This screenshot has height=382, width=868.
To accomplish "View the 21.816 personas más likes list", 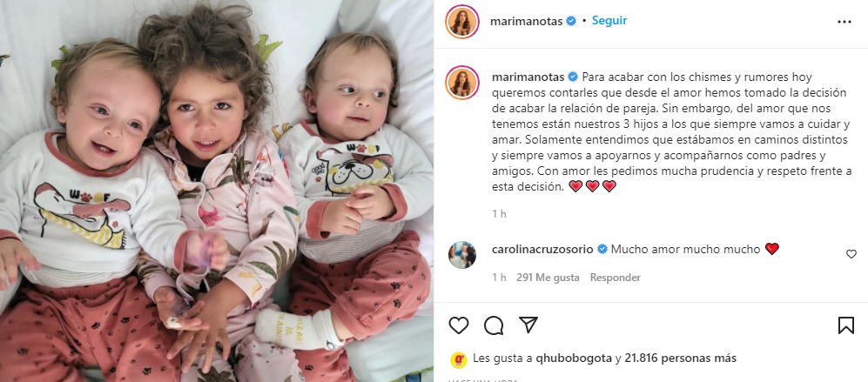I will (680, 359).
